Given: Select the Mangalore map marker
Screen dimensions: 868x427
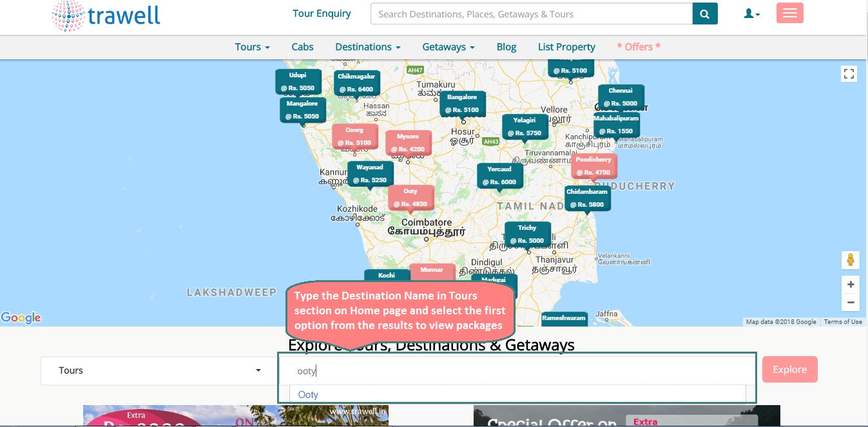Looking at the screenshot, I should [x=302, y=110].
